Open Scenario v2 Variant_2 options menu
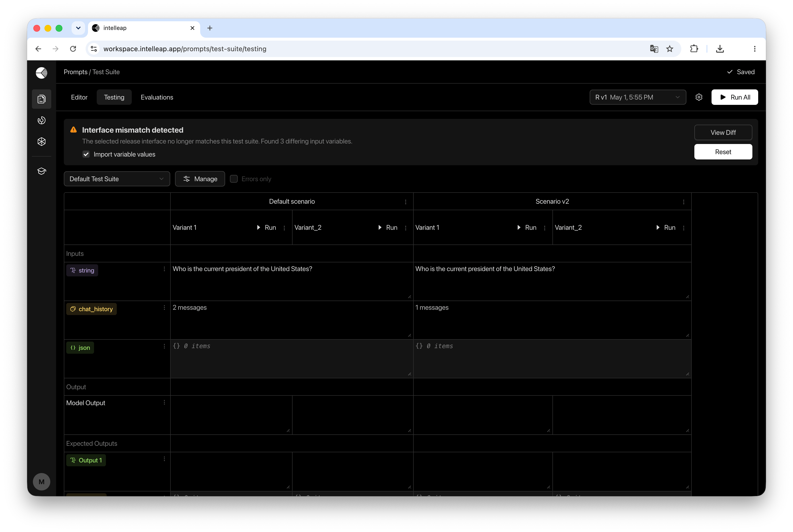The height and width of the screenshot is (532, 793). (684, 228)
